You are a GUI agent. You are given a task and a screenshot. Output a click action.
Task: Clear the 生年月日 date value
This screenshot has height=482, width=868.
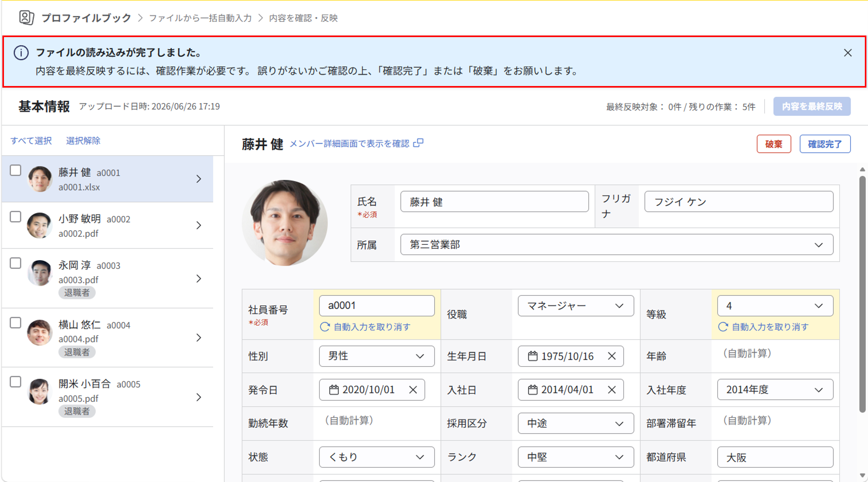[x=612, y=356]
